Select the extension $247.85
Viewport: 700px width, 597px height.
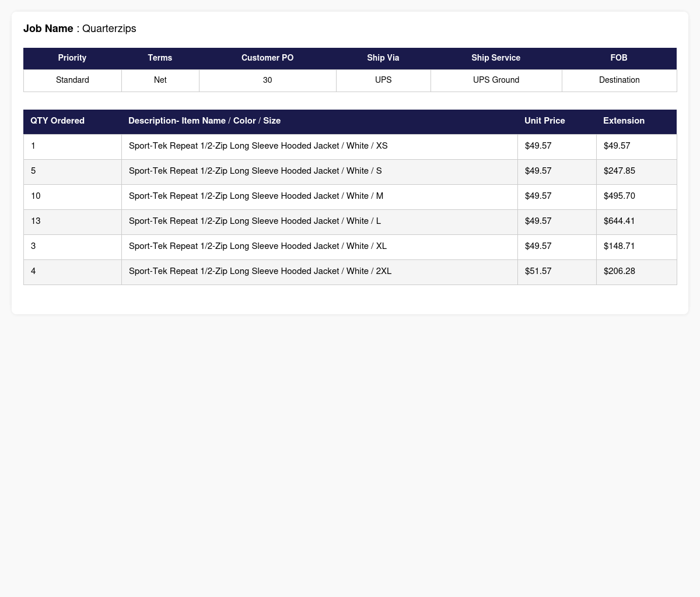point(636,171)
